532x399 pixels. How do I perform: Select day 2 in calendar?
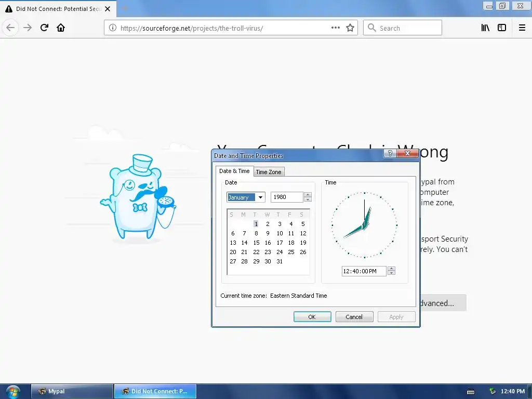tap(268, 224)
